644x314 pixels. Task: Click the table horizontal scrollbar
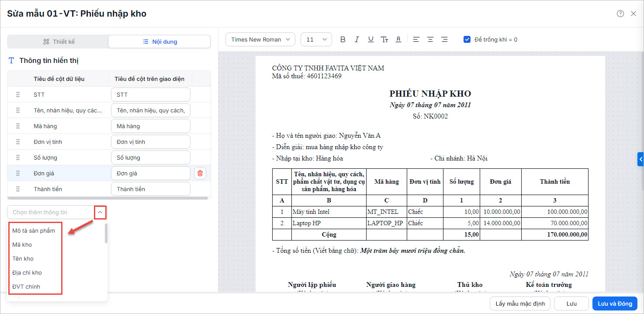pos(107,198)
